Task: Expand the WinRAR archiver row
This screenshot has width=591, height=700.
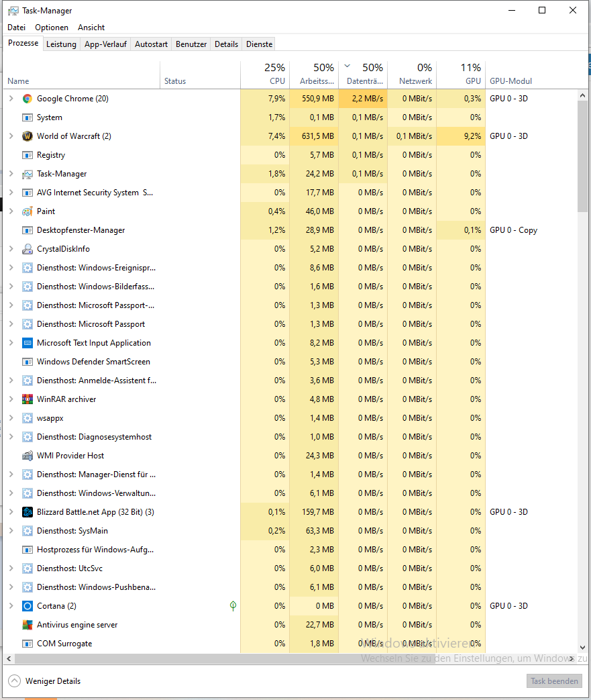Action: click(11, 399)
